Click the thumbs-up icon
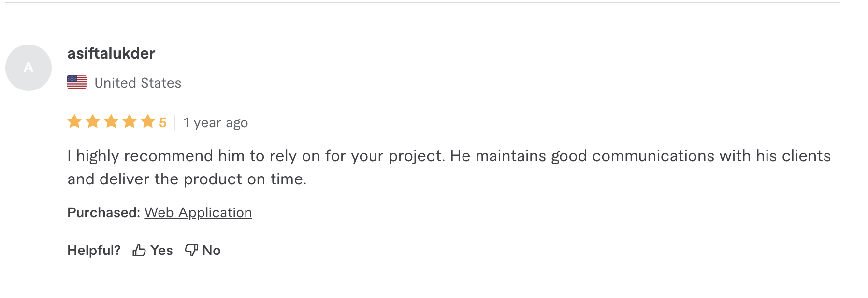The image size is (868, 298). pyautogui.click(x=139, y=250)
